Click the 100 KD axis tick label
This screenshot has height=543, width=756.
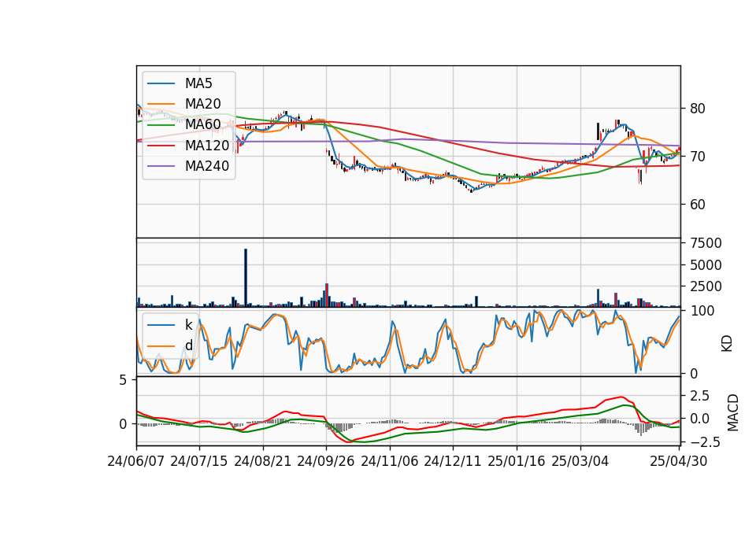(700, 311)
